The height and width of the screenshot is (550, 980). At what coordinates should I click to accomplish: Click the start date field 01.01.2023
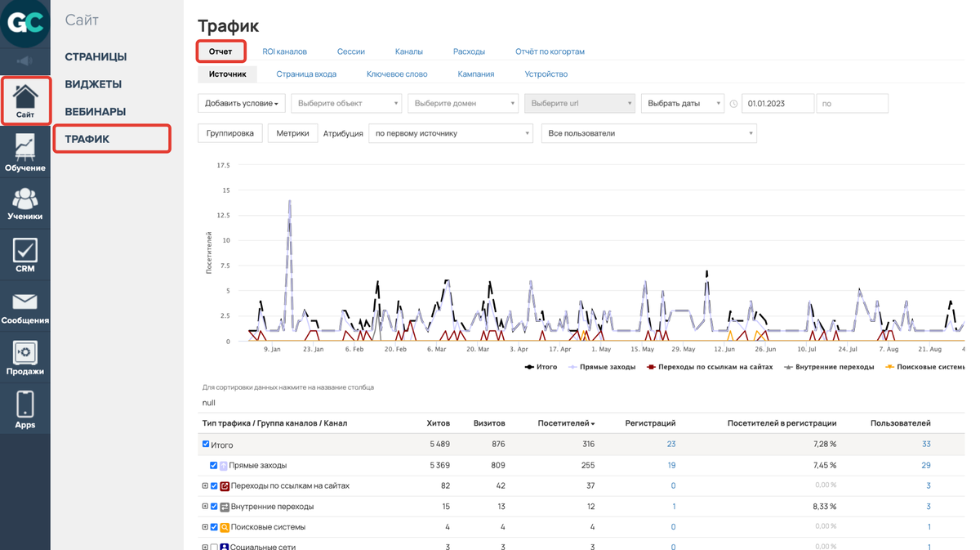pyautogui.click(x=777, y=104)
